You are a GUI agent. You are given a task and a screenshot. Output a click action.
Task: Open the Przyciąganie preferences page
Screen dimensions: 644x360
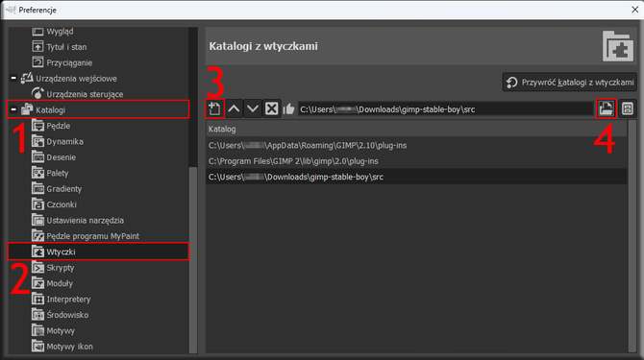coord(69,62)
